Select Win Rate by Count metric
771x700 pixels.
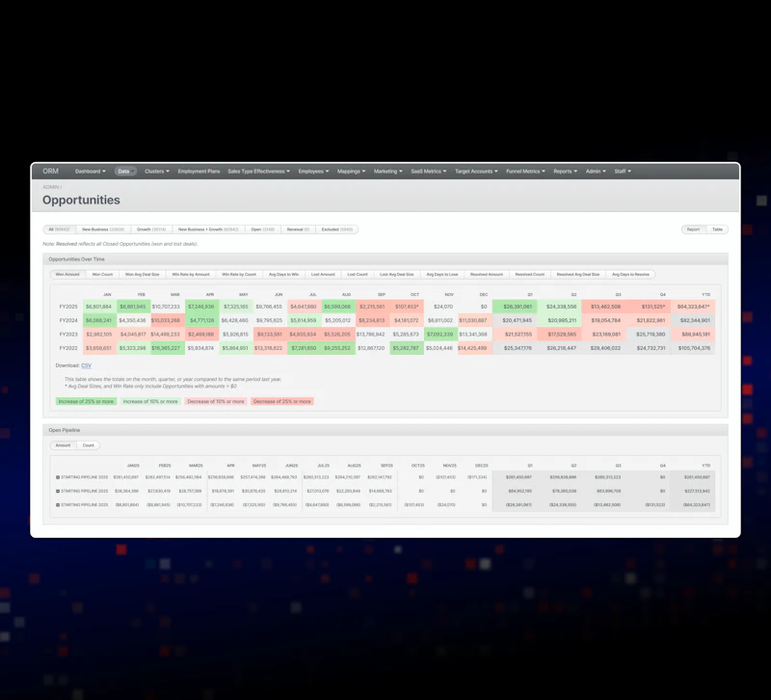click(239, 275)
